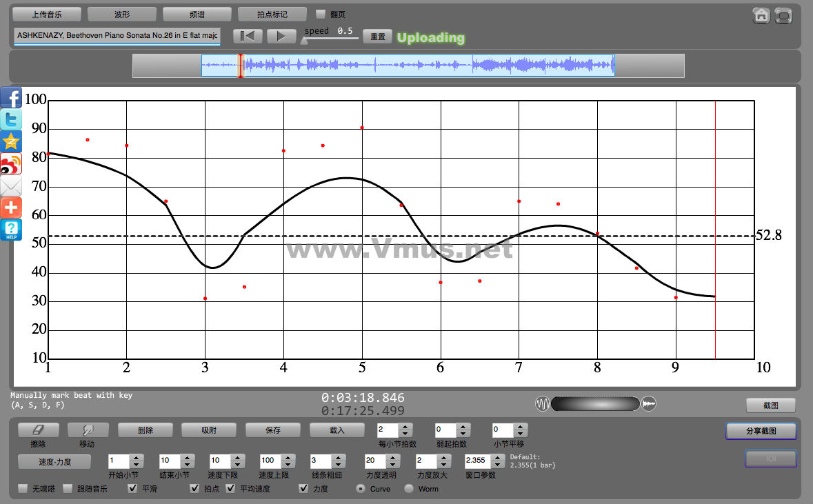The width and height of the screenshot is (813, 504).
Task: Select the eraser (擦除) tool
Action: coord(38,430)
